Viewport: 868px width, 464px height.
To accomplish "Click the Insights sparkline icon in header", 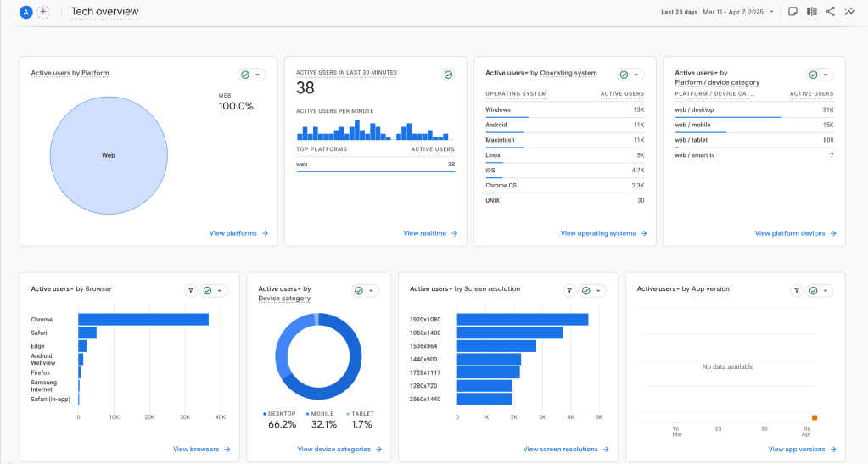I will [x=849, y=12].
